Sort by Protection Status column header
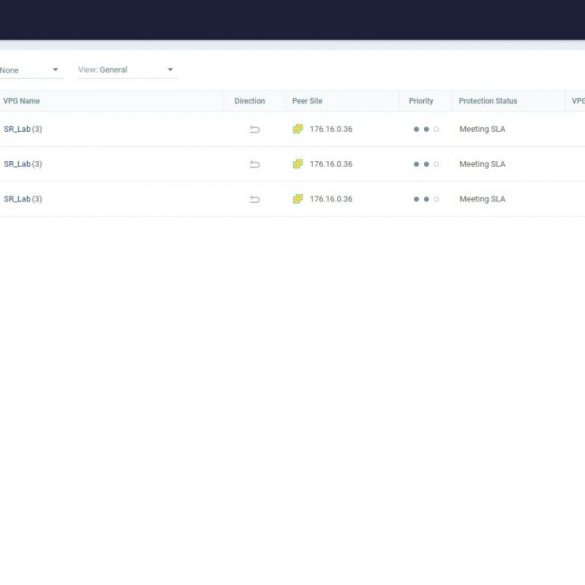The height and width of the screenshot is (585, 585). point(488,101)
